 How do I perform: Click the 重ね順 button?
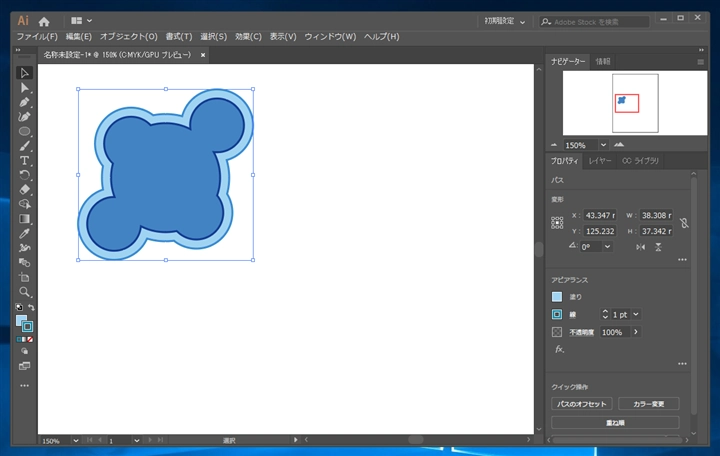(x=615, y=422)
